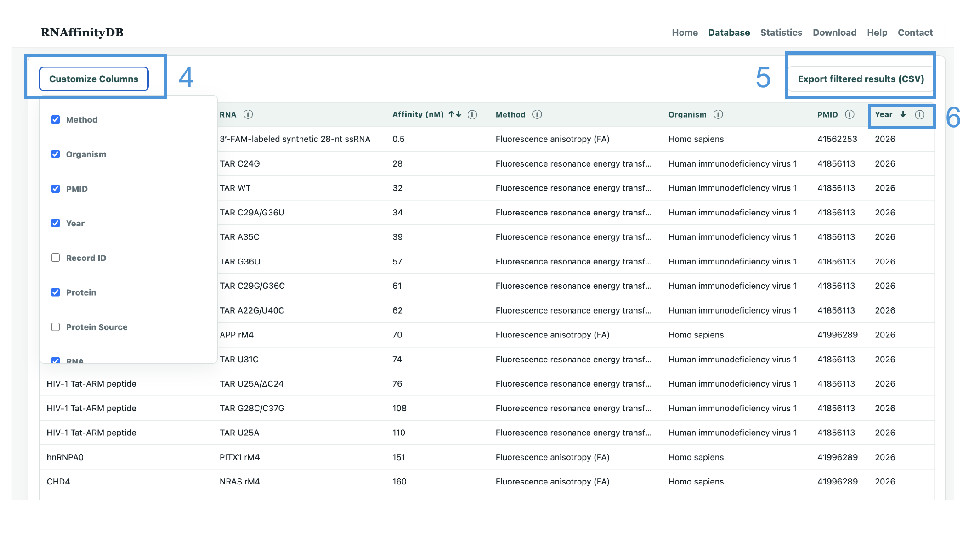
Task: Open the Download page
Action: 834,33
